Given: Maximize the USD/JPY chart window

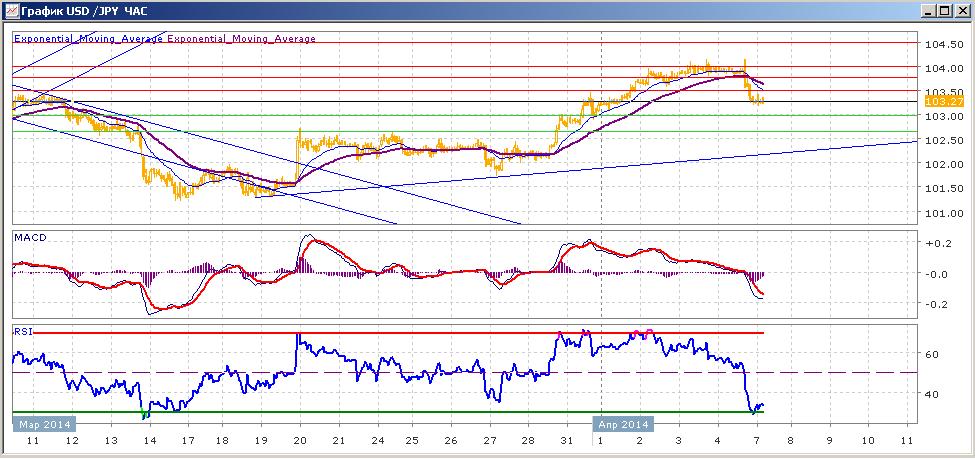Looking at the screenshot, I should click(x=945, y=11).
